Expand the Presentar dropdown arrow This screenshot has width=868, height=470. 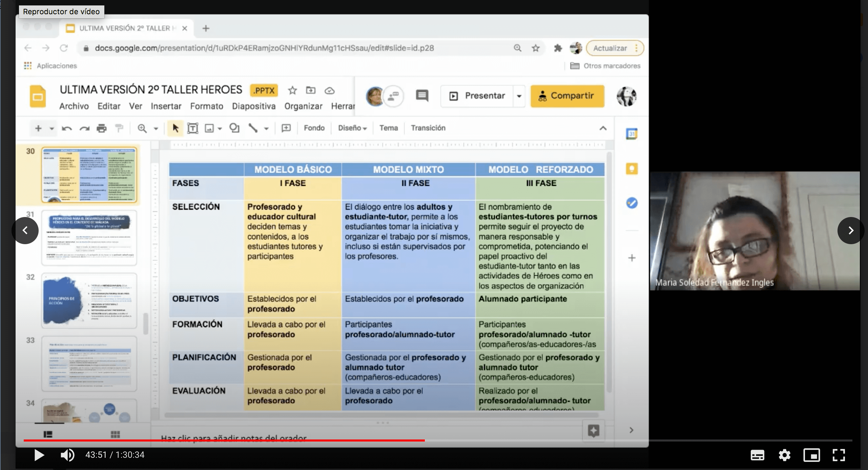519,96
